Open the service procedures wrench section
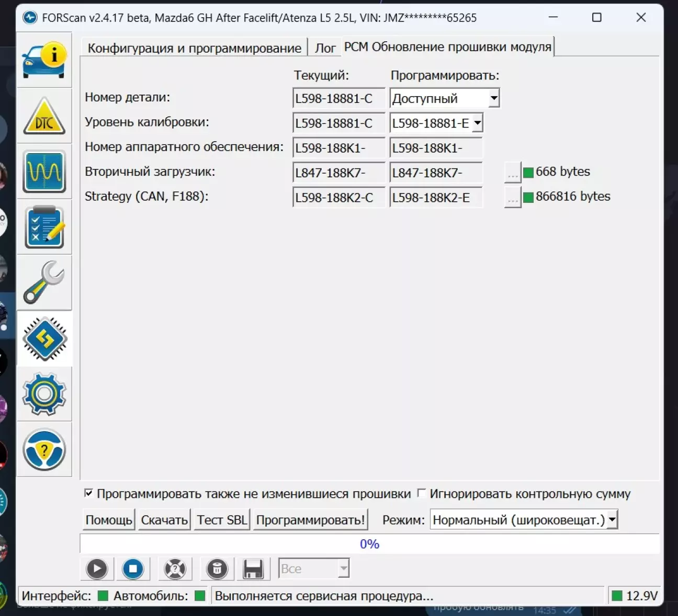 point(44,282)
